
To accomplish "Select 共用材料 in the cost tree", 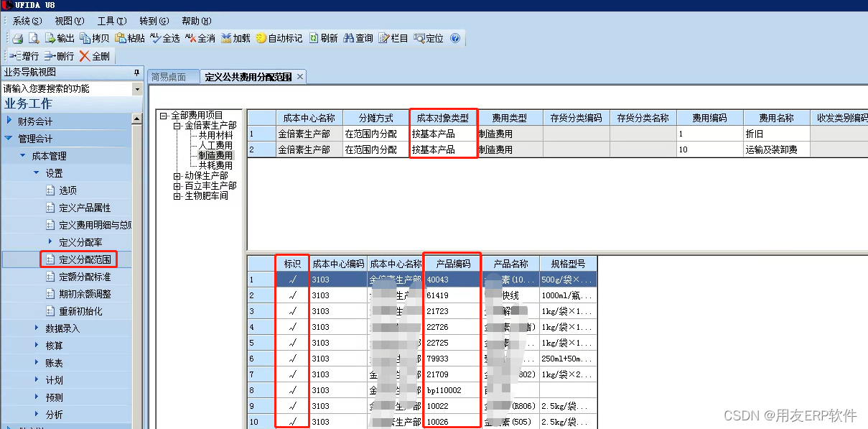I will click(215, 135).
